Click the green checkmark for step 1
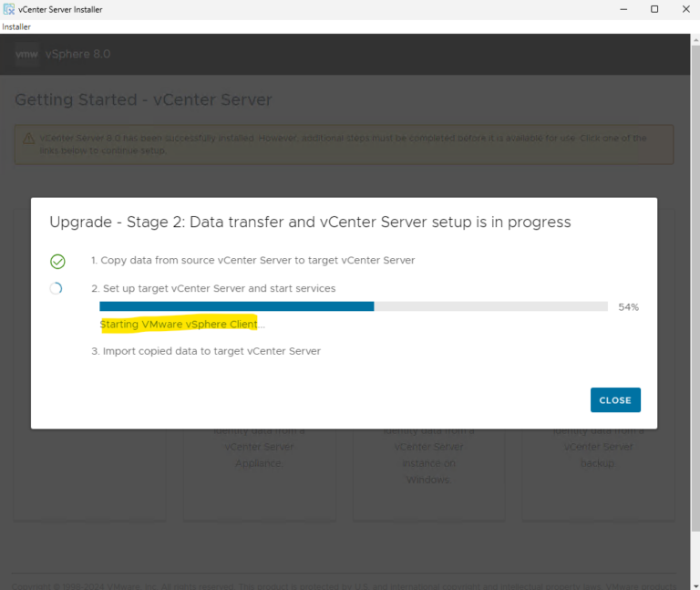 57,262
